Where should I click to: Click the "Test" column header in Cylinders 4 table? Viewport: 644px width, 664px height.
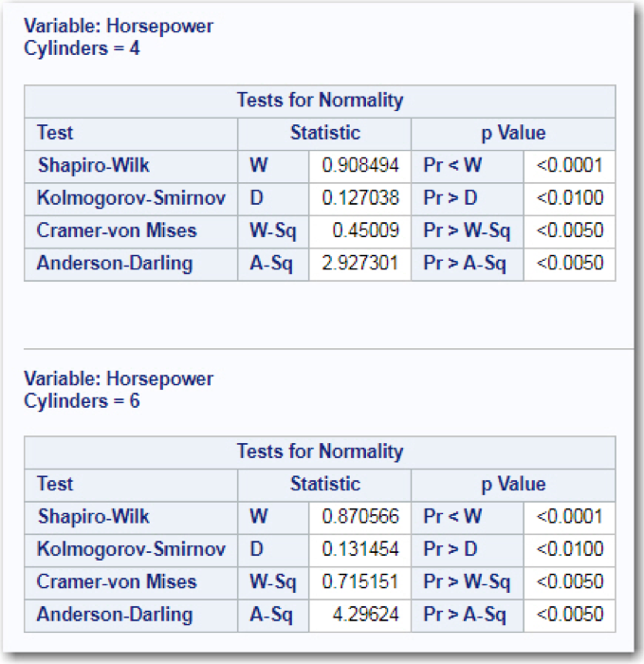coord(55,133)
